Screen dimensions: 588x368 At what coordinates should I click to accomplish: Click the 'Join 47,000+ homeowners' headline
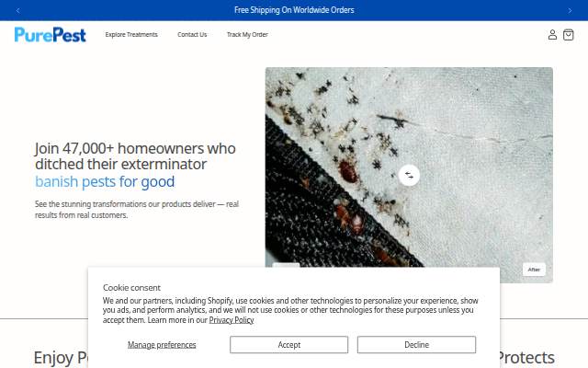coord(135,156)
